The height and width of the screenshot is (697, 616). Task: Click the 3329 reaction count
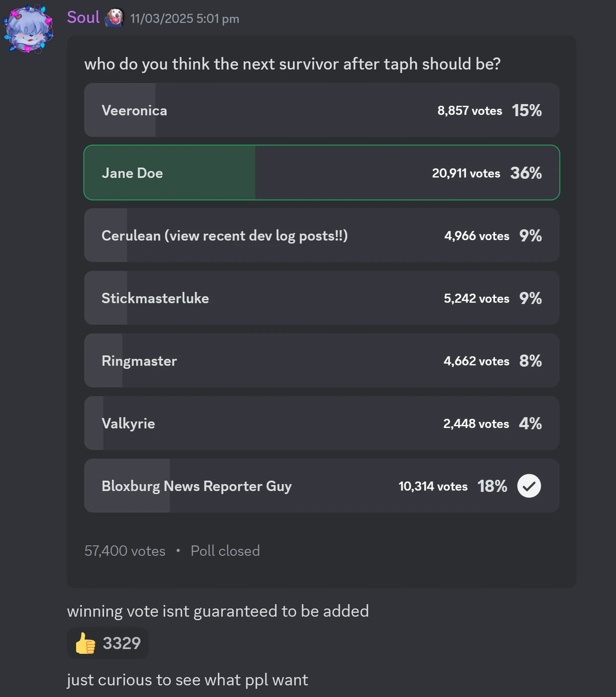pyautogui.click(x=122, y=643)
